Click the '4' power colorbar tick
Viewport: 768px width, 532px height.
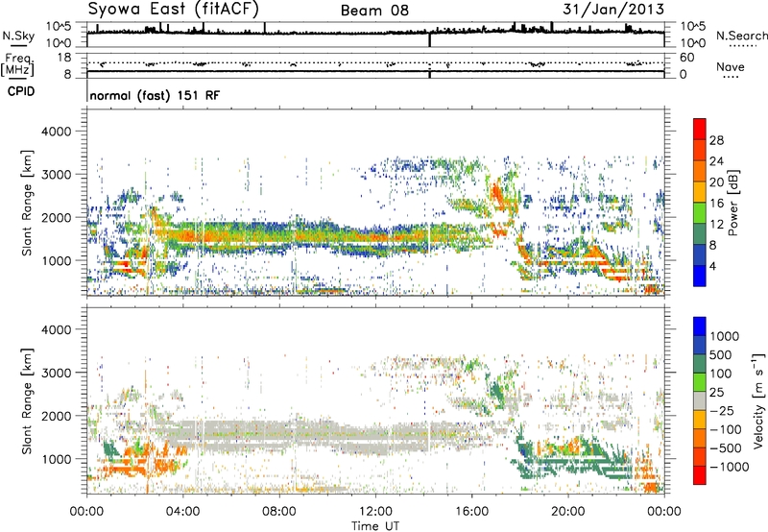(x=712, y=266)
